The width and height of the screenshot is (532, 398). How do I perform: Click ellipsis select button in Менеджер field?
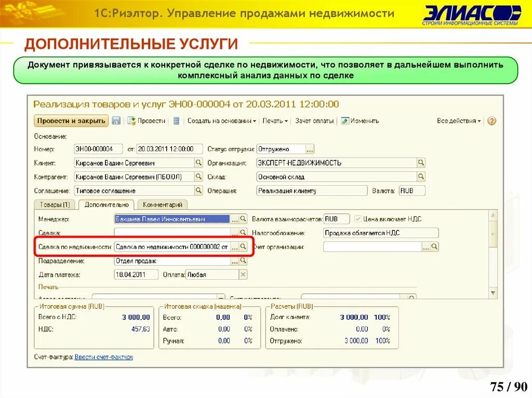click(x=235, y=219)
